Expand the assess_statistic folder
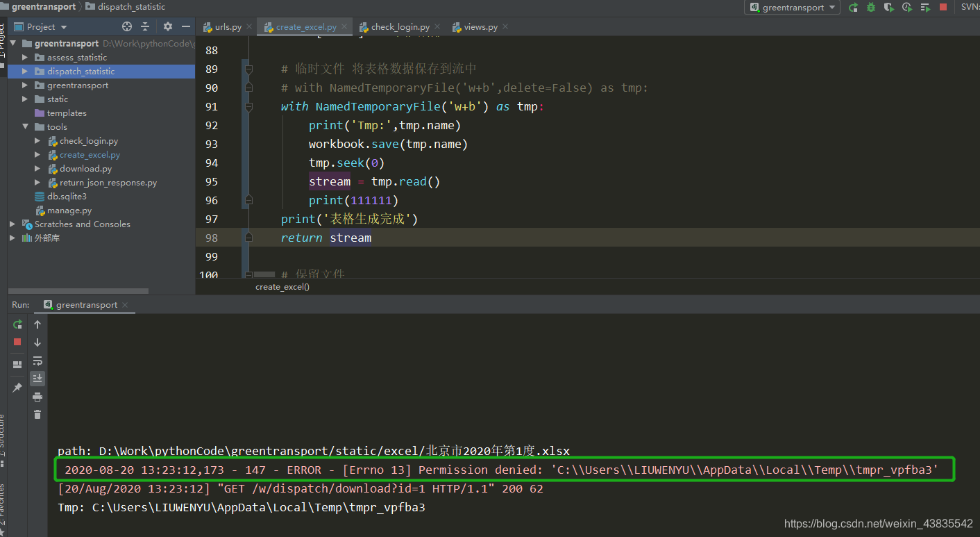This screenshot has width=980, height=537. (25, 57)
